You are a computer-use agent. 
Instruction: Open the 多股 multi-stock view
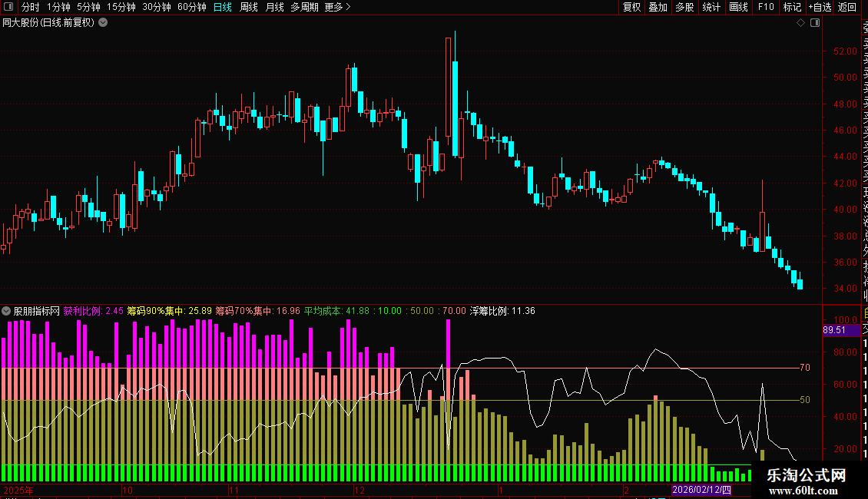(x=684, y=7)
